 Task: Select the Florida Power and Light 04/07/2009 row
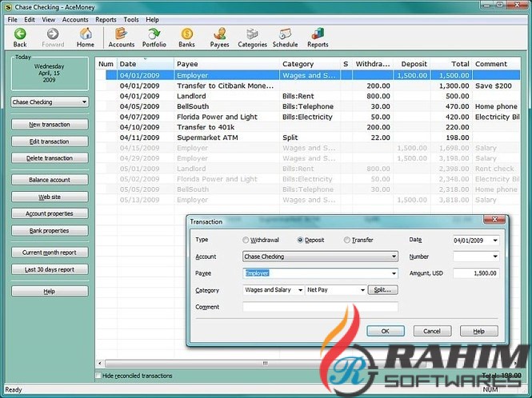pyautogui.click(x=308, y=117)
